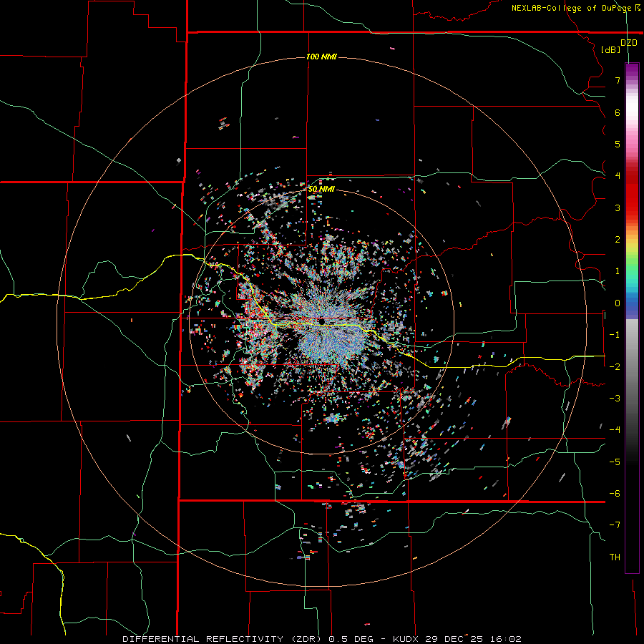Image resolution: width=644 pixels, height=644 pixels.
Task: Click the 5 value on the color scale
Action: point(618,144)
